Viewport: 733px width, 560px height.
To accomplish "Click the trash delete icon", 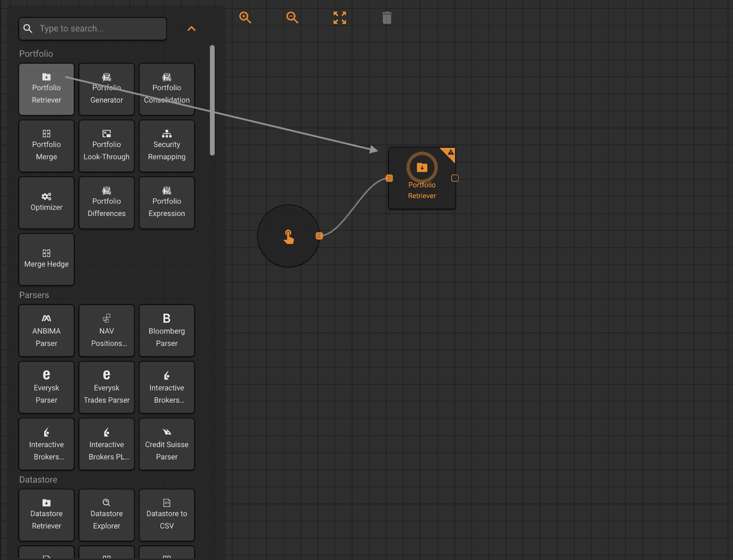I will pos(387,18).
